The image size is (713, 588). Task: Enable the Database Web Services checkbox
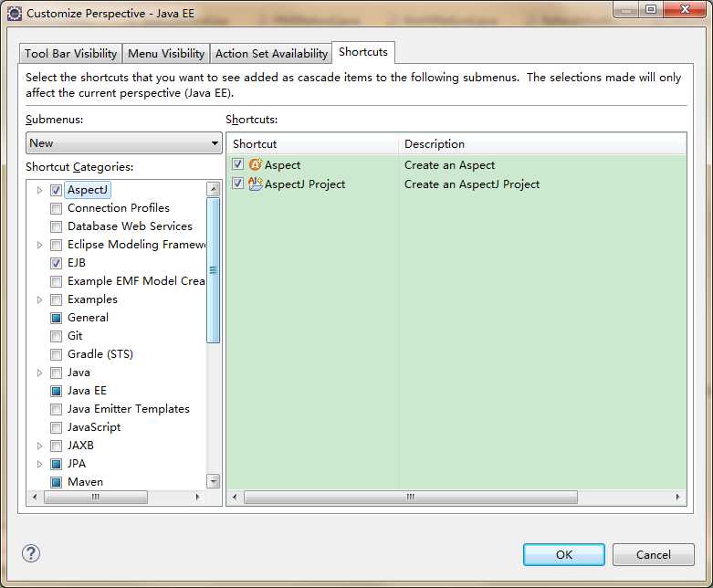pyautogui.click(x=56, y=226)
